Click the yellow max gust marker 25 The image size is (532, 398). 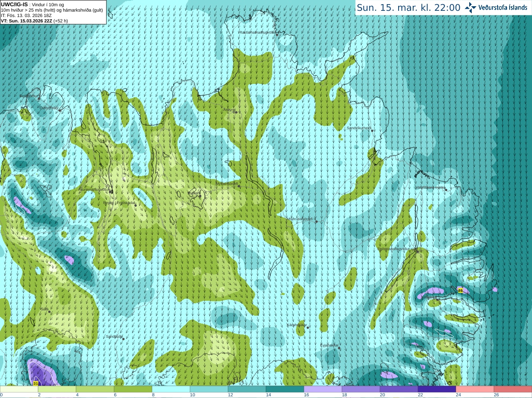point(460,290)
